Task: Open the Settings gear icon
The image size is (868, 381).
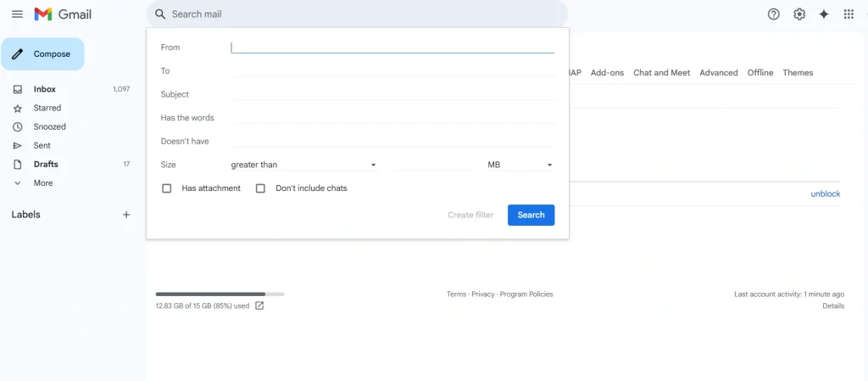Action: tap(798, 14)
